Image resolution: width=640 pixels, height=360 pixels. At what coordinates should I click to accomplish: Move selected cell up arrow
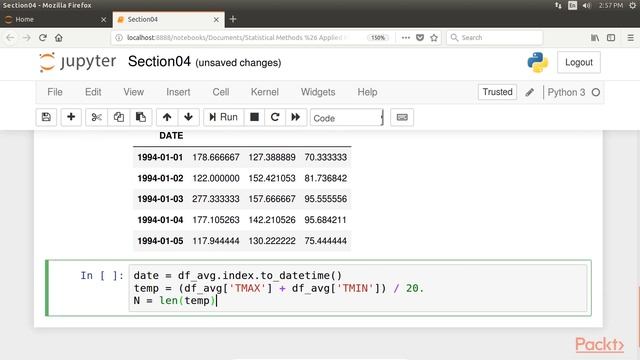coord(167,117)
